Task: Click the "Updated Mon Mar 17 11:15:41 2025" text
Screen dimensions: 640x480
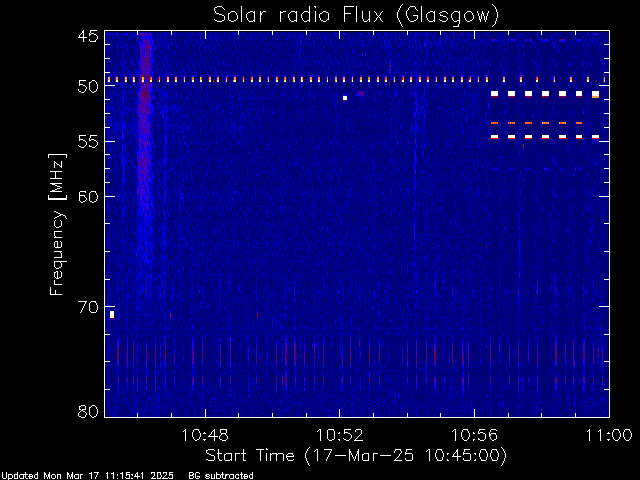Action: [x=87, y=476]
